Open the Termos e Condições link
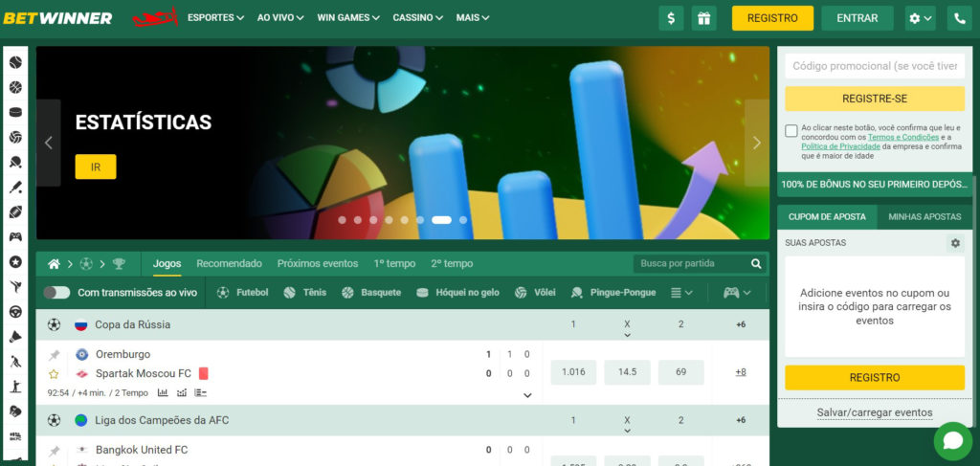This screenshot has width=980, height=466. [903, 137]
